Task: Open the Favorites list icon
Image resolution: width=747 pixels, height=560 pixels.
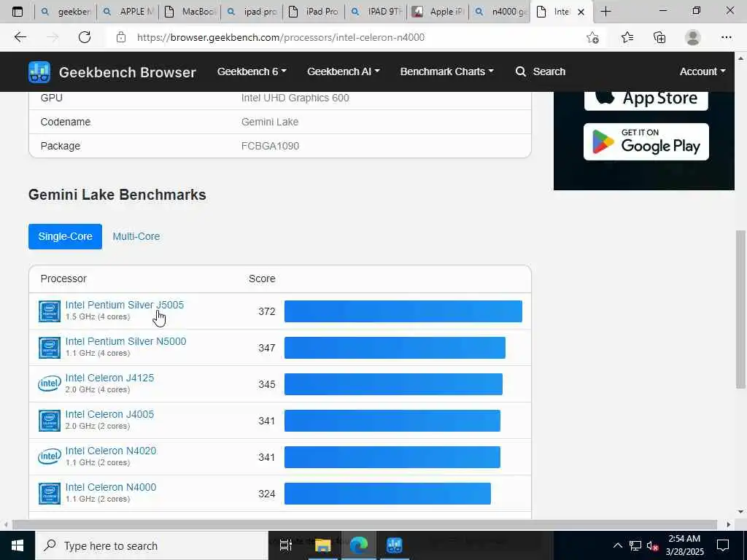Action: coord(627,37)
